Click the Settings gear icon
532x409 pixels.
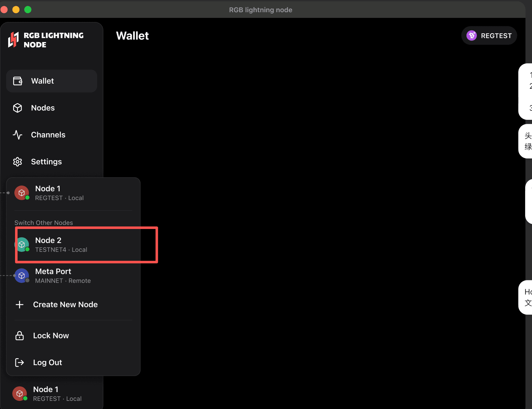pos(18,162)
